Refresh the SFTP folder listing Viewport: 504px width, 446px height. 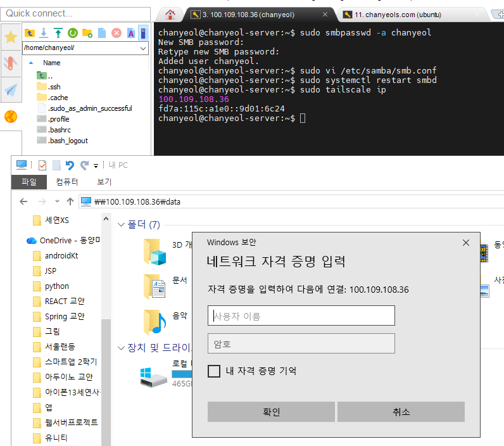(73, 33)
